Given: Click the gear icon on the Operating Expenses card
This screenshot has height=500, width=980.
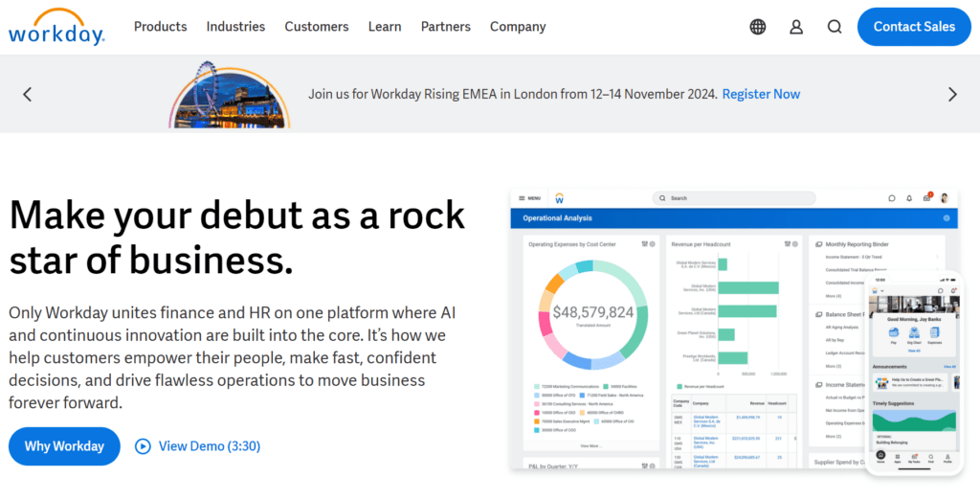Looking at the screenshot, I should [652, 244].
